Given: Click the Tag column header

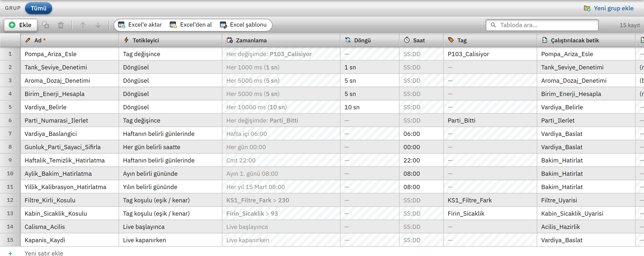Looking at the screenshot, I should coord(490,40).
